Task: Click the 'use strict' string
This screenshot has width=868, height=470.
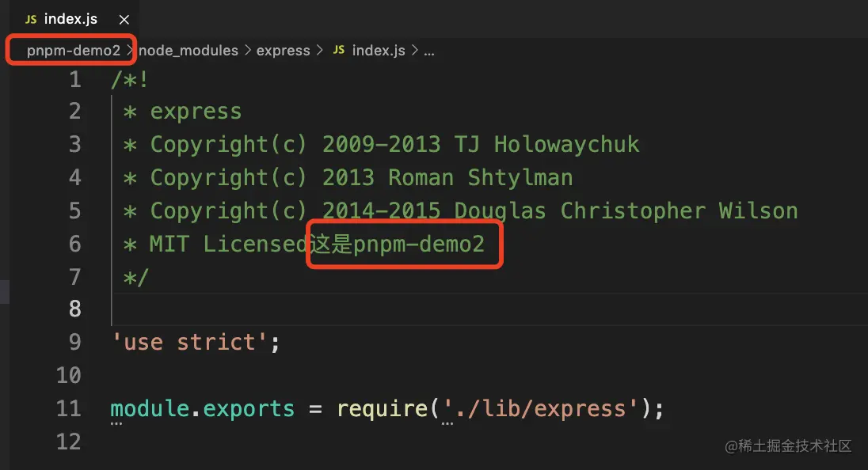Action: tap(189, 343)
